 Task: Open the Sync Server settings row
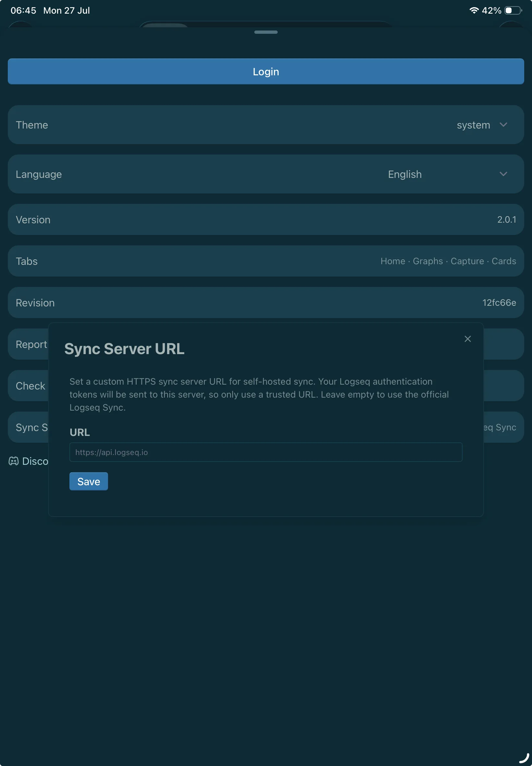(x=28, y=427)
